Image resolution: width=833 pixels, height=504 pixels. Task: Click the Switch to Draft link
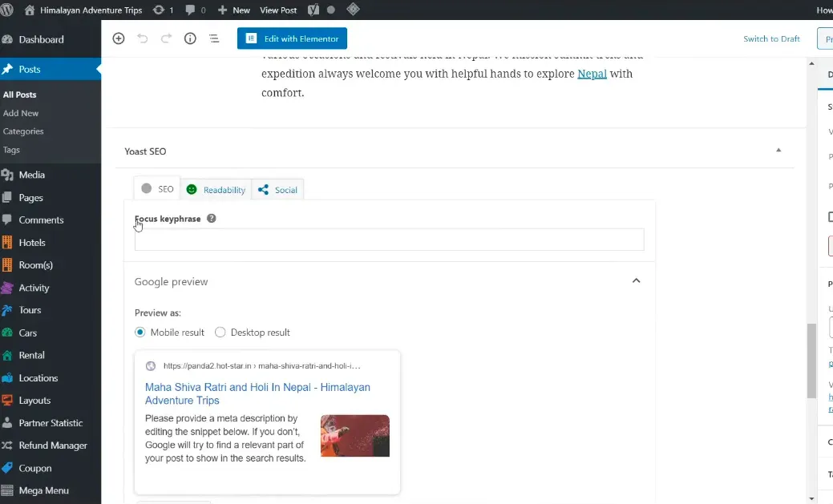click(x=771, y=38)
